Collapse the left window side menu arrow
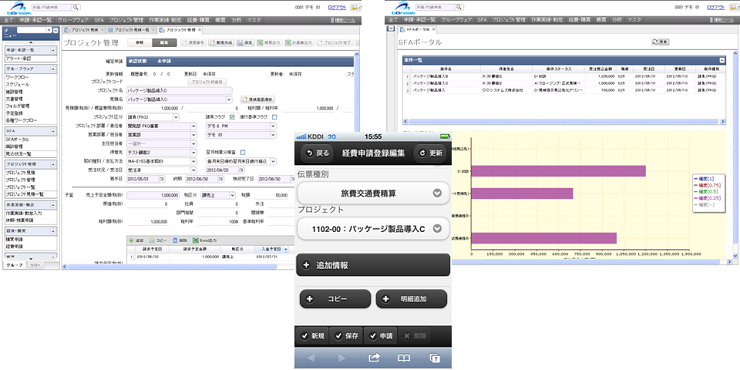This screenshot has height=370, width=740. point(55,30)
